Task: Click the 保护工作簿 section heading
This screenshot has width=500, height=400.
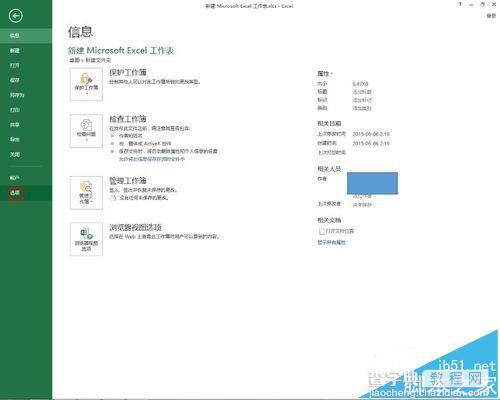Action: [x=128, y=72]
